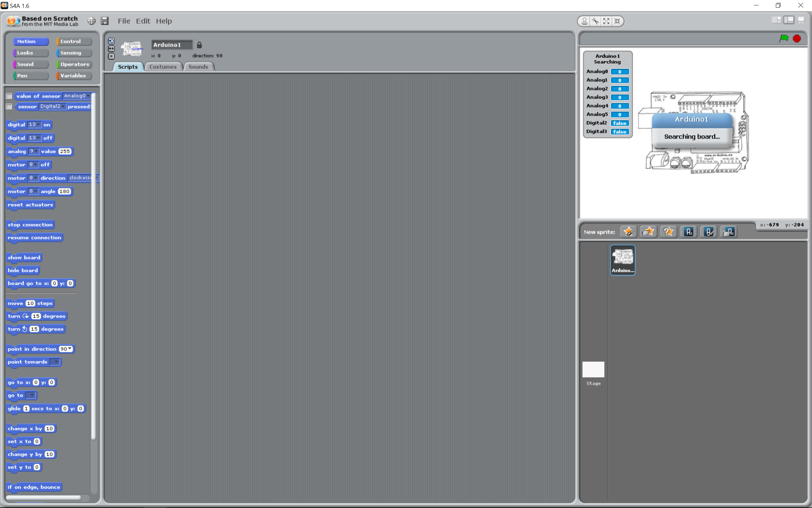Enable value of sensor watcher checkbox
This screenshot has height=508, width=812.
point(10,96)
